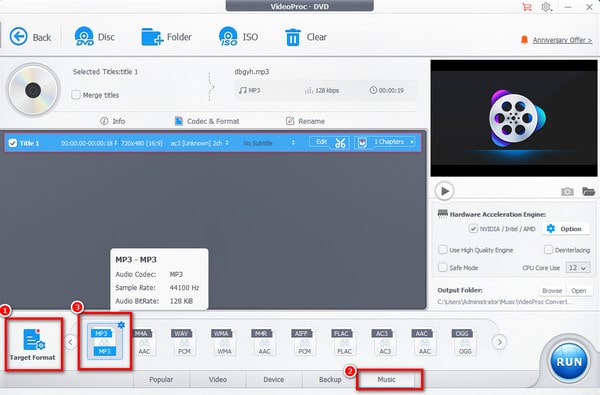Open the 1 Chapters selector

click(385, 142)
